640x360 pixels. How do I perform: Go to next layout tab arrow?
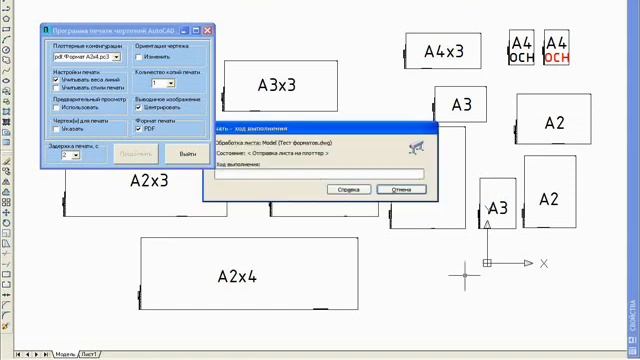point(36,354)
